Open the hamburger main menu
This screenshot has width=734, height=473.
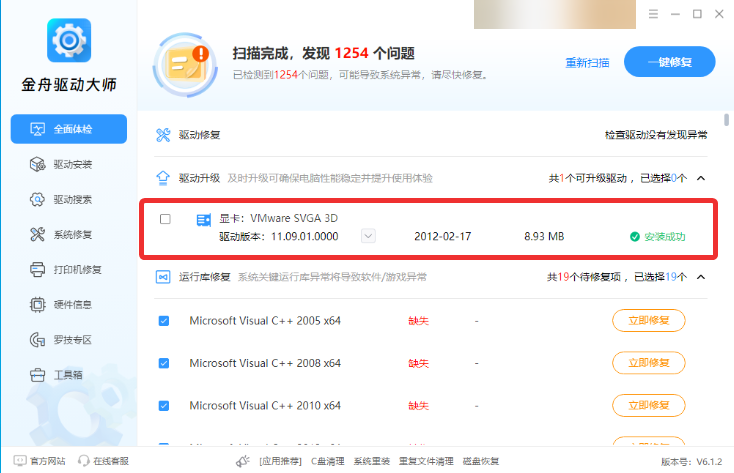[x=653, y=14]
